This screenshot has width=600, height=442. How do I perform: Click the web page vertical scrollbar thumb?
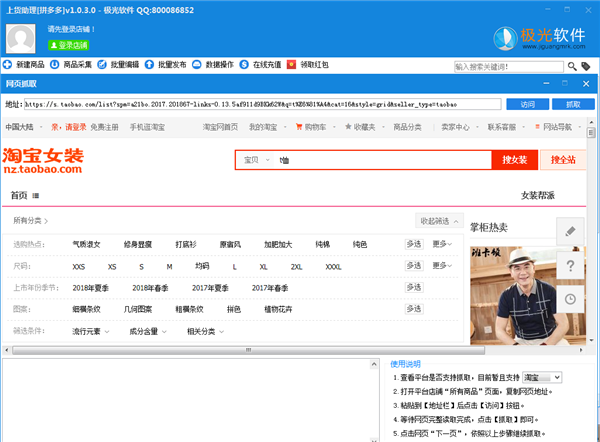pos(591,133)
